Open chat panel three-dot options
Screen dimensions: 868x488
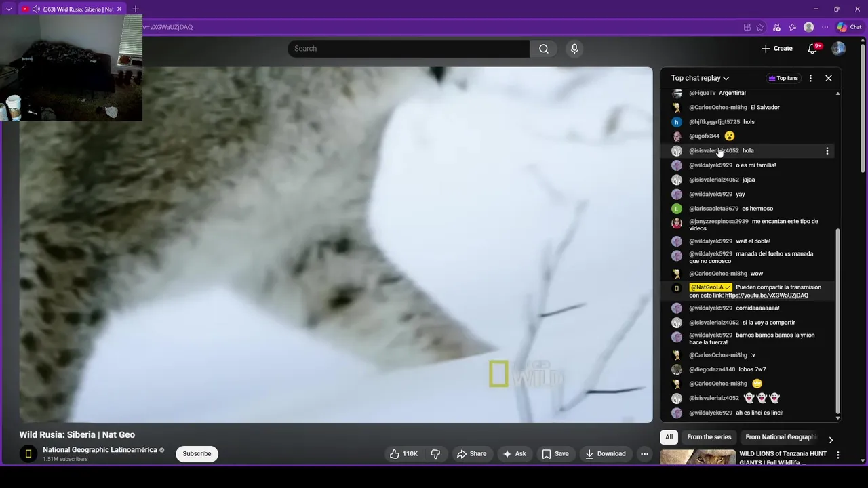click(810, 78)
